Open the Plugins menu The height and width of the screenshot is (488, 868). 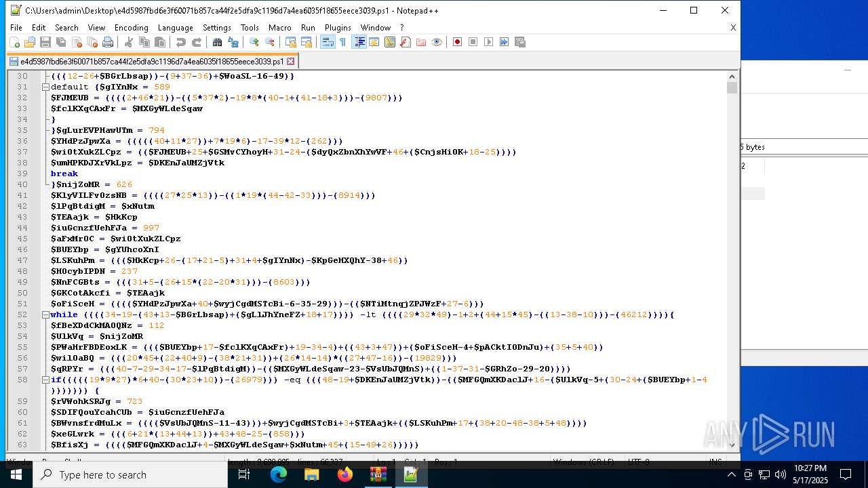[338, 28]
